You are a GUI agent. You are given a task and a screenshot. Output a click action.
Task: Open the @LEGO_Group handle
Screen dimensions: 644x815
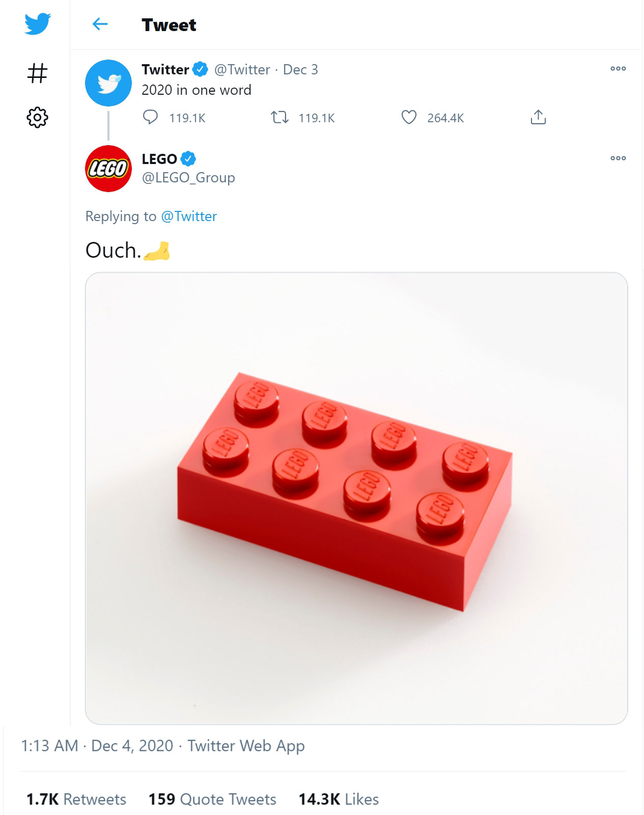point(188,178)
